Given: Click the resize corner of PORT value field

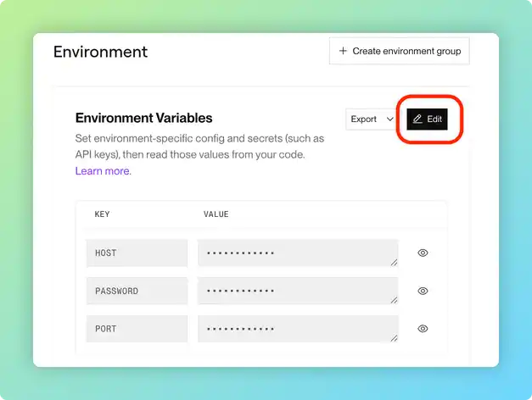Looking at the screenshot, I should (394, 338).
